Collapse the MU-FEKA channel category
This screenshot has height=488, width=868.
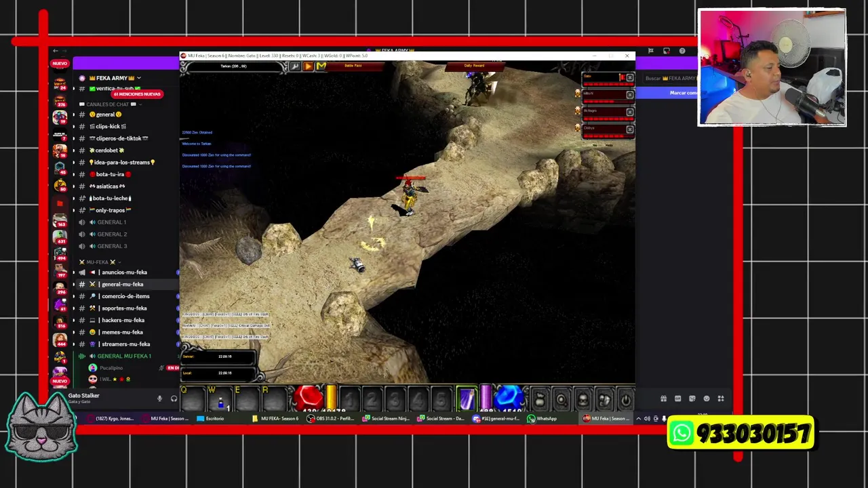click(99, 262)
